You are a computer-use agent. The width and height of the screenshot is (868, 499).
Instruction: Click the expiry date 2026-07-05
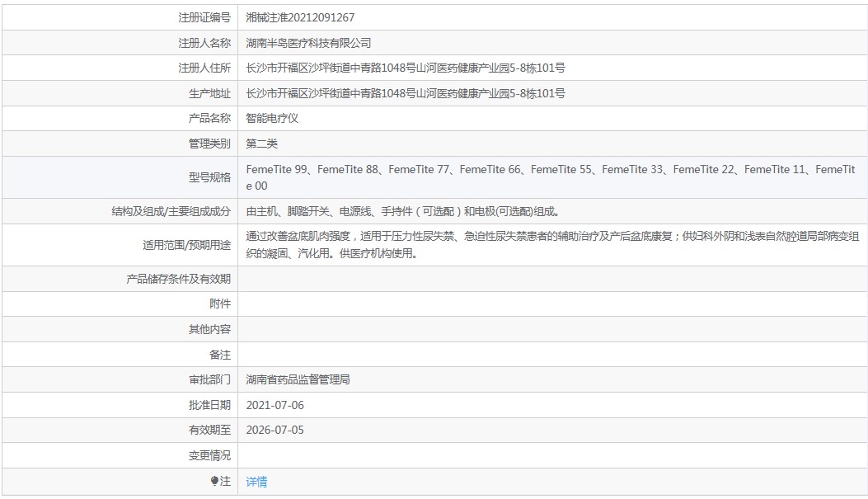pyautogui.click(x=274, y=431)
